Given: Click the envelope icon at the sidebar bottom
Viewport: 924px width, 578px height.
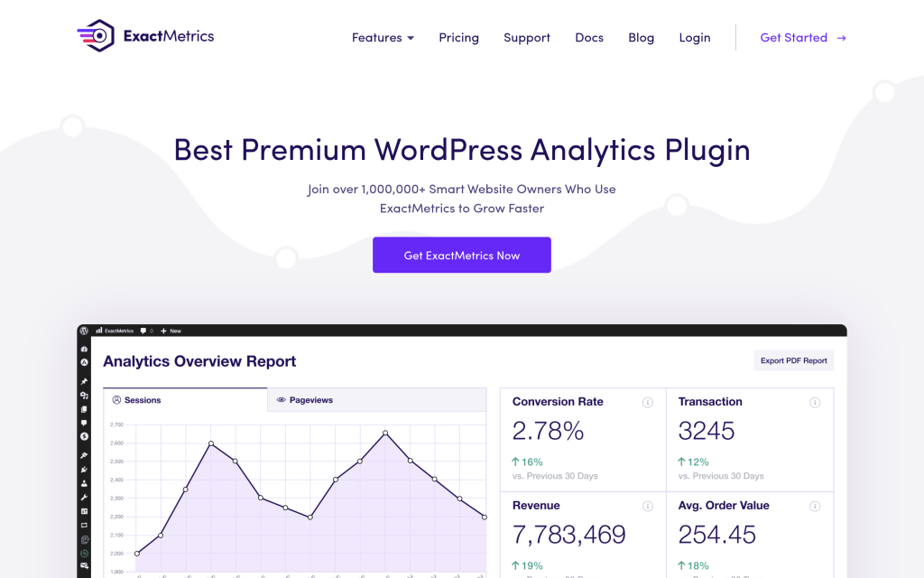Looking at the screenshot, I should click(84, 565).
